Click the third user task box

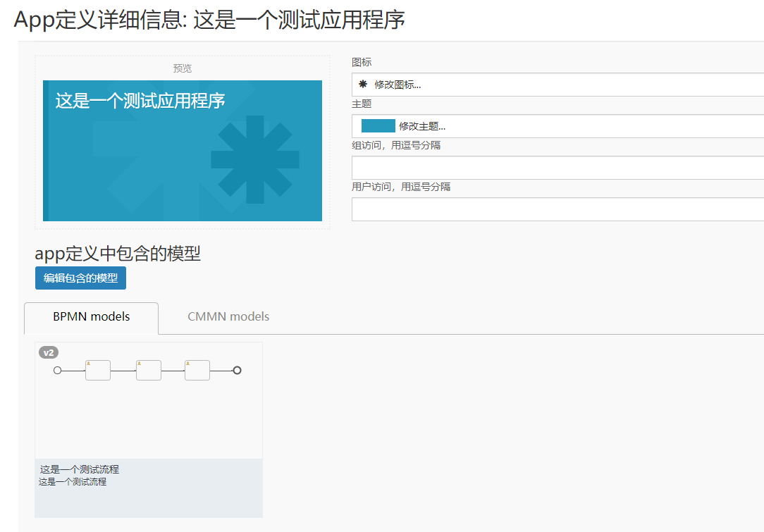pos(197,370)
